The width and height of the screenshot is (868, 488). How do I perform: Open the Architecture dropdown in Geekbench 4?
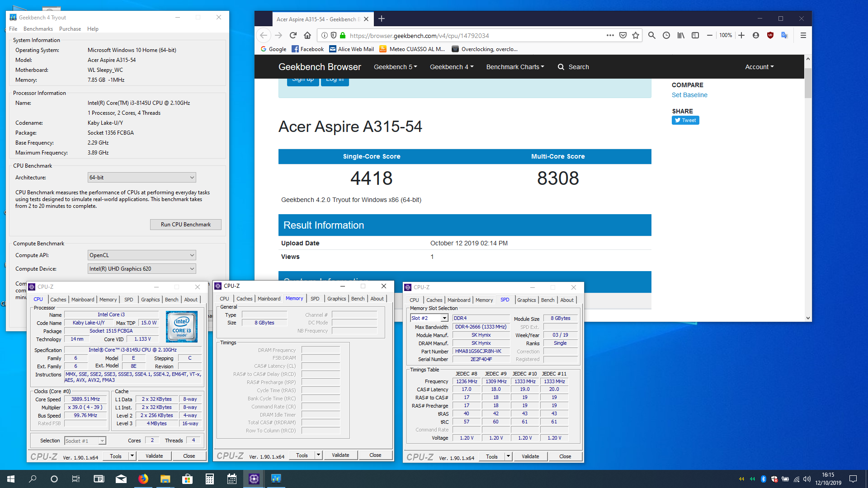(142, 178)
